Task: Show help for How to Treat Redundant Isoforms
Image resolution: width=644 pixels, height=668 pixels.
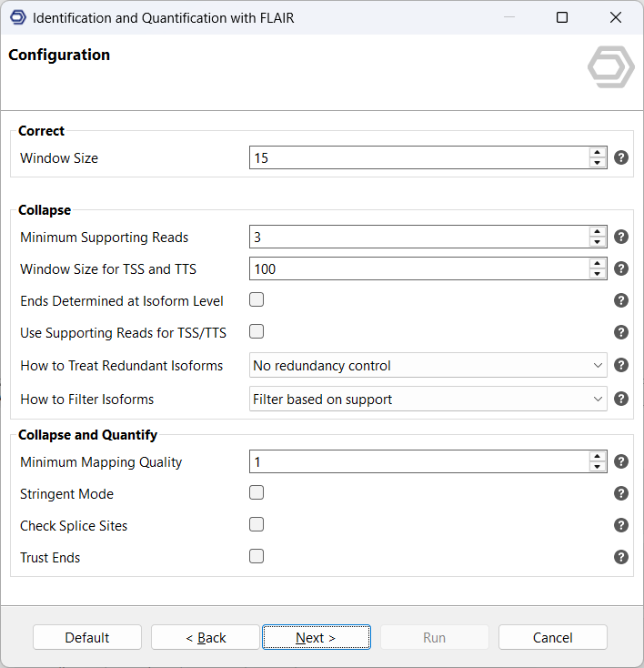Action: (x=621, y=365)
